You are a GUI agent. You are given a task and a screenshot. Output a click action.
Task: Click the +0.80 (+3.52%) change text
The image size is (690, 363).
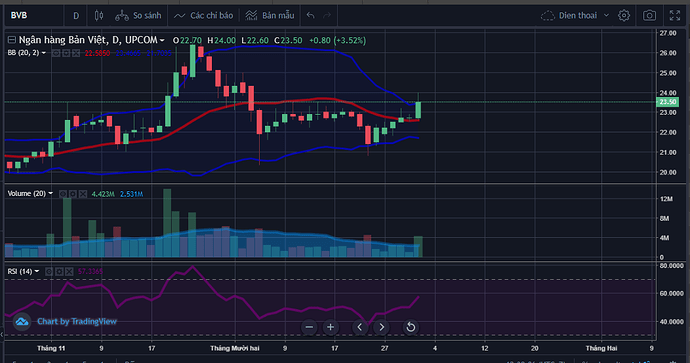click(x=338, y=40)
